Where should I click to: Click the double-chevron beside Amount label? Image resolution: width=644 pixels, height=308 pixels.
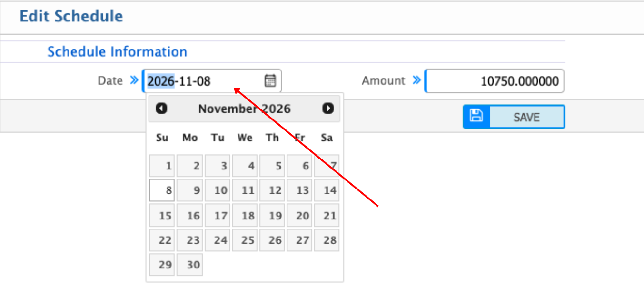pos(416,80)
